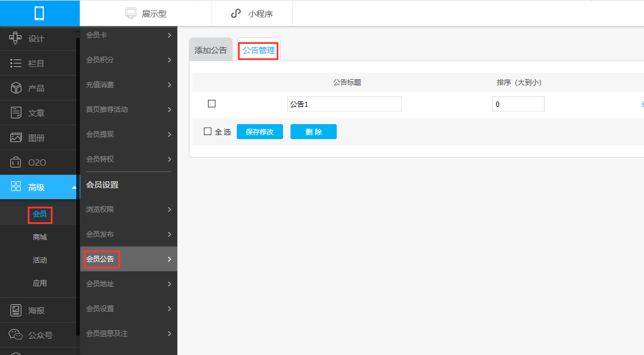Open the 会员公告 menu entry
The image size is (644, 355).
(129, 259)
